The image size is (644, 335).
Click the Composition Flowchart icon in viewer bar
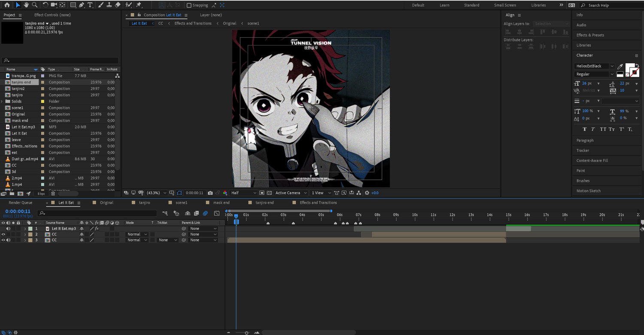click(x=359, y=193)
